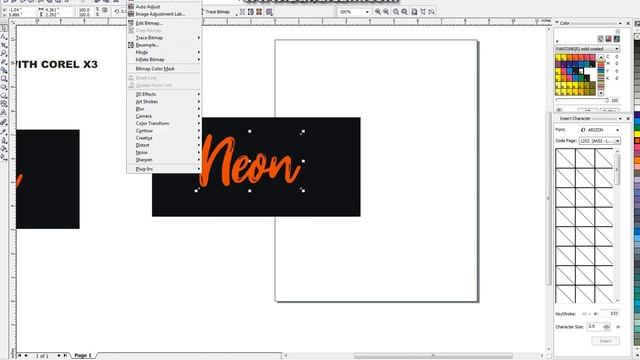The image size is (640, 360).
Task: Click the horizontal scrollbar thumb under canvas
Action: point(433,356)
